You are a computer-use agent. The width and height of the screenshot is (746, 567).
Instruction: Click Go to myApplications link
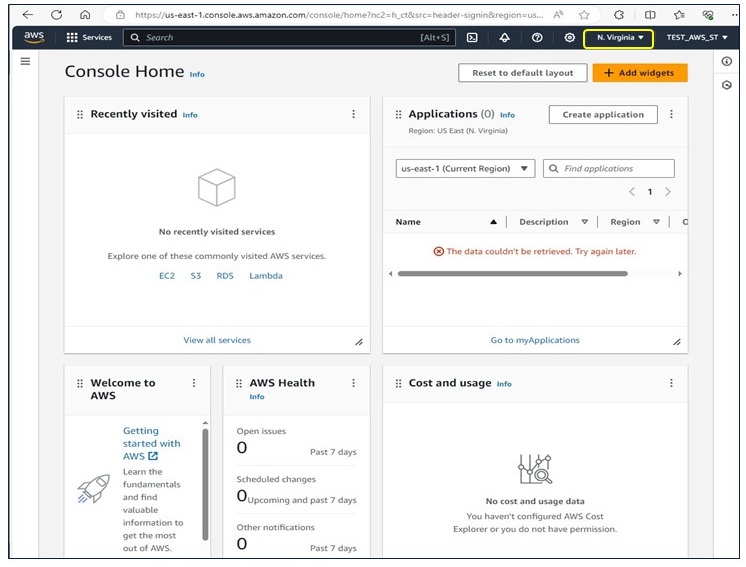535,340
